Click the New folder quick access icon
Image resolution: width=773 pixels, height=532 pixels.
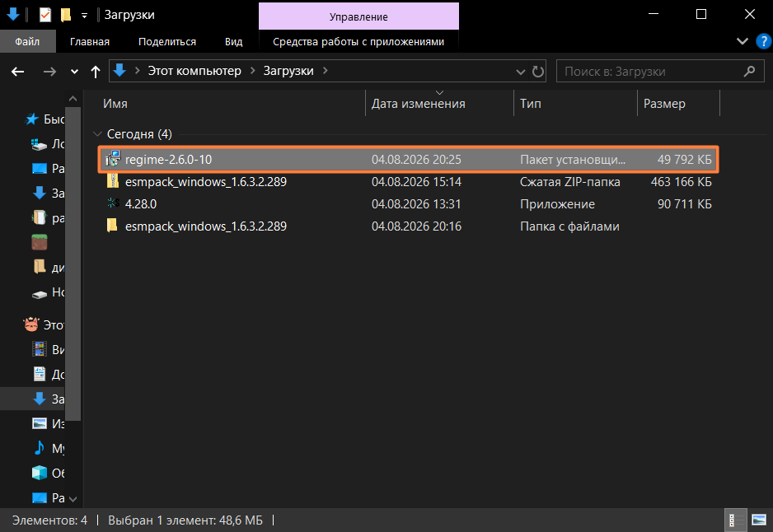tap(66, 15)
